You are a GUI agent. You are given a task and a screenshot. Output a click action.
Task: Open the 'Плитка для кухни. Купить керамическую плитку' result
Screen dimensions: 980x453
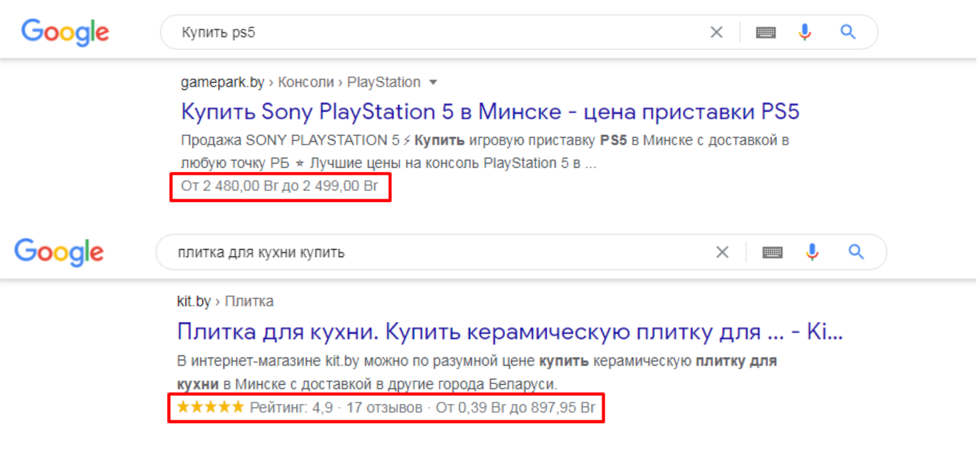[510, 332]
